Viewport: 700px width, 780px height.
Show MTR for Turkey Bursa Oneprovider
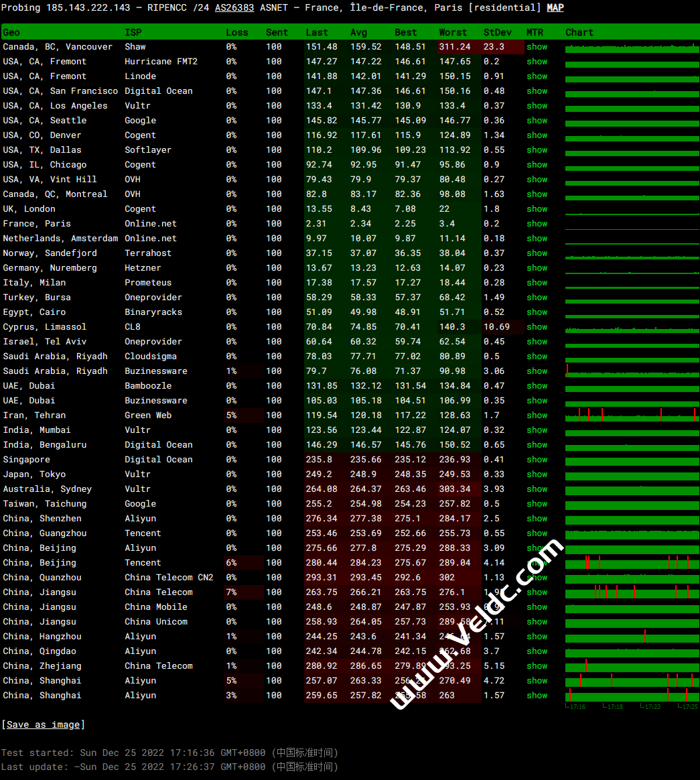click(537, 298)
